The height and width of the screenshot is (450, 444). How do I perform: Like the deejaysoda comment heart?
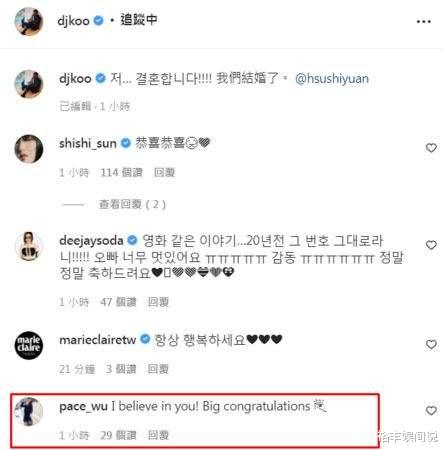[x=431, y=245]
